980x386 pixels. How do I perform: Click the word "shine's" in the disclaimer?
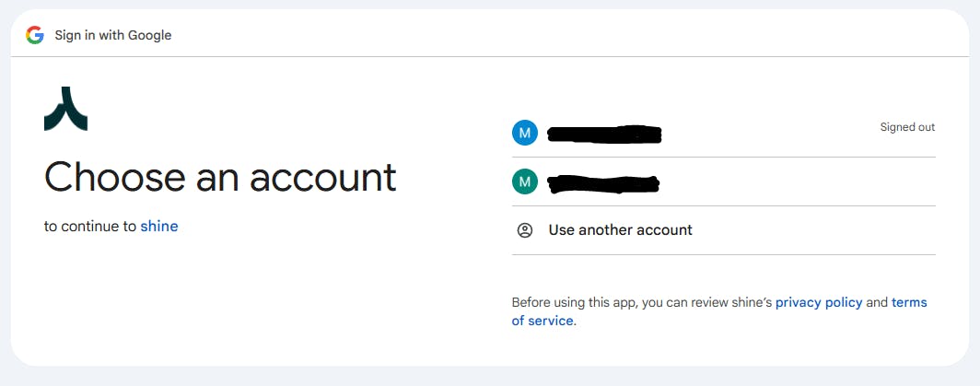tap(750, 302)
